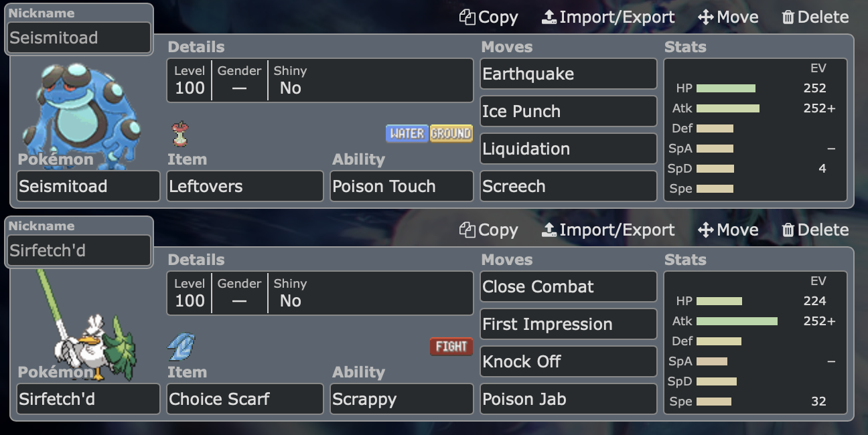
Task: Change Seismitoad's Gender setting
Action: coord(239,80)
